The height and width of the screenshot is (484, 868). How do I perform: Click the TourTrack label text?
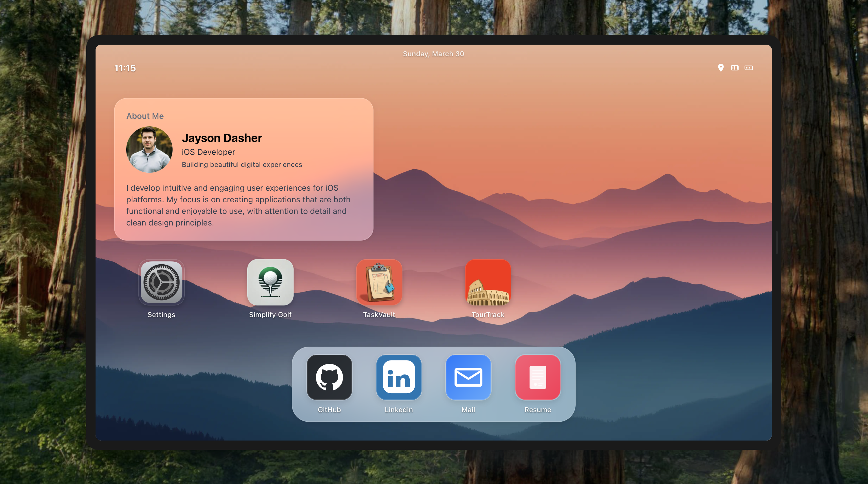488,315
